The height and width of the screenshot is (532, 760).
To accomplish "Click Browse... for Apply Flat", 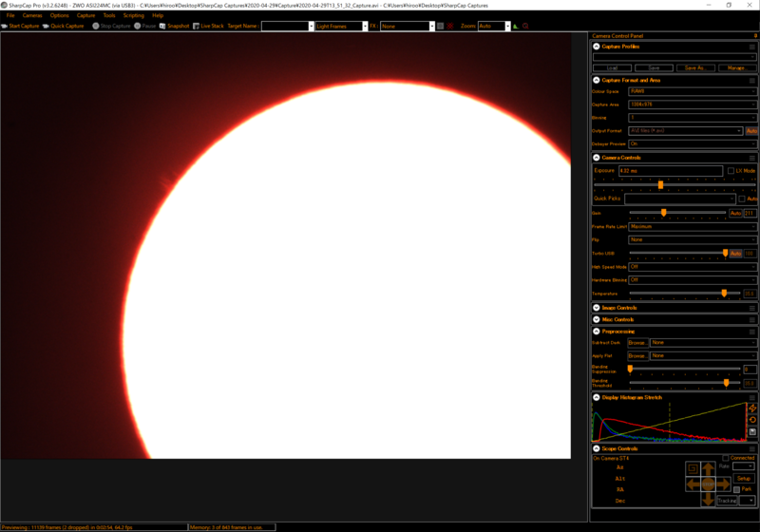I will (x=637, y=355).
